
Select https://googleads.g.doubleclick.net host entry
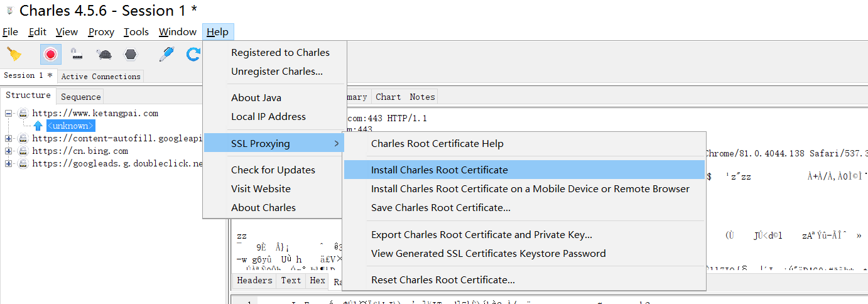tap(118, 164)
